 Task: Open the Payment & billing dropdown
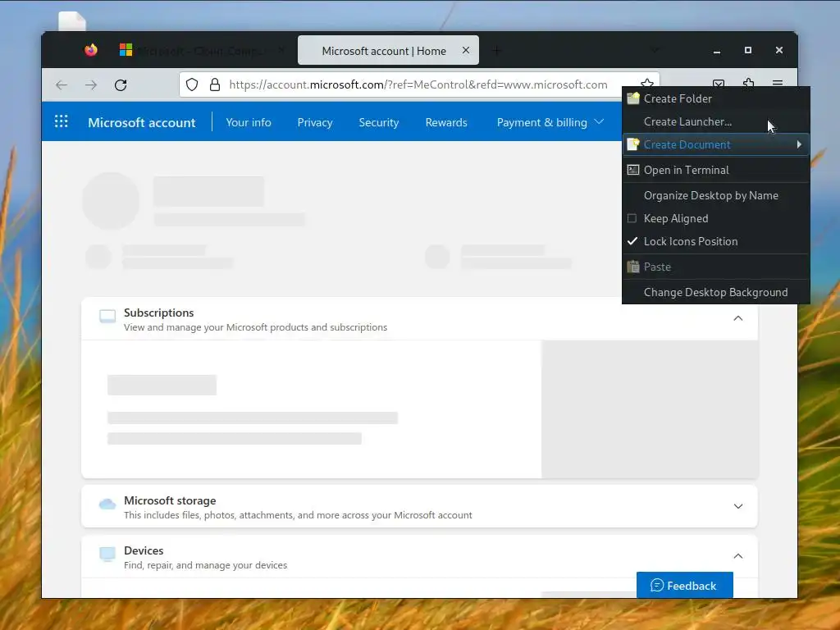550,122
